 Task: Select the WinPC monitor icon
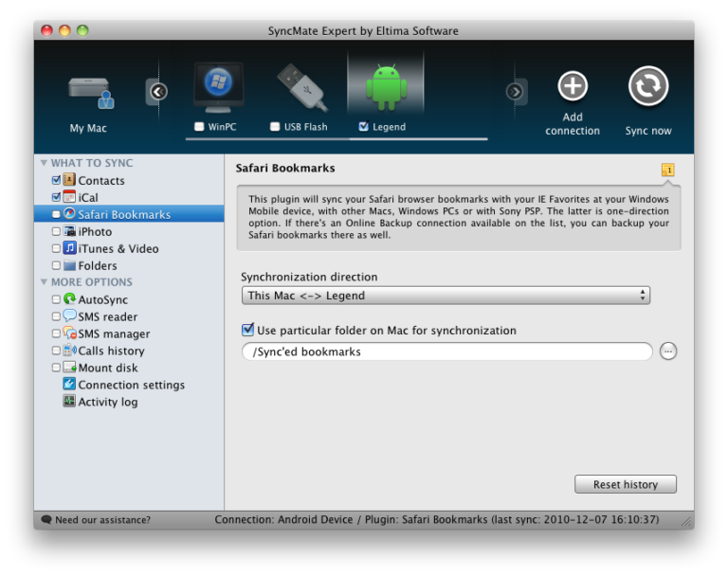tap(218, 88)
